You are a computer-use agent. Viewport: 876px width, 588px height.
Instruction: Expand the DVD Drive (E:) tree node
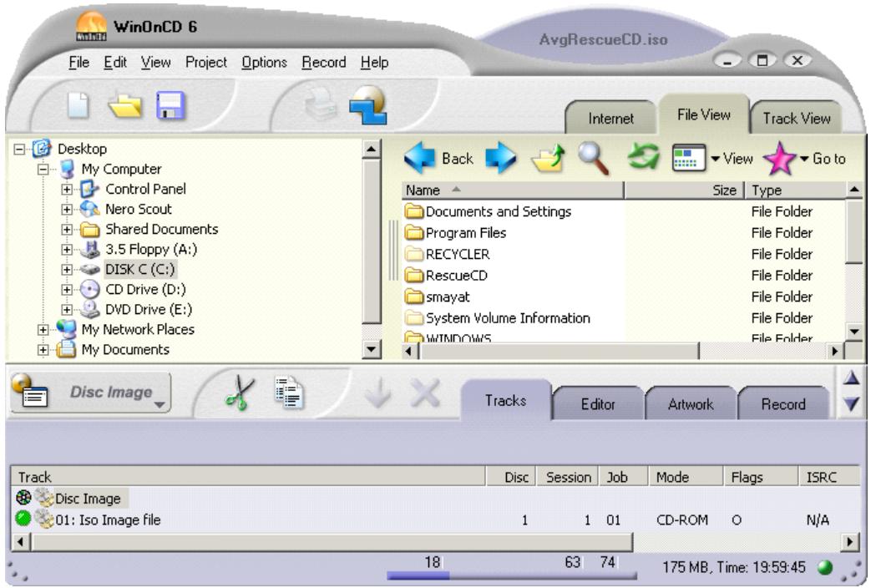click(x=67, y=309)
